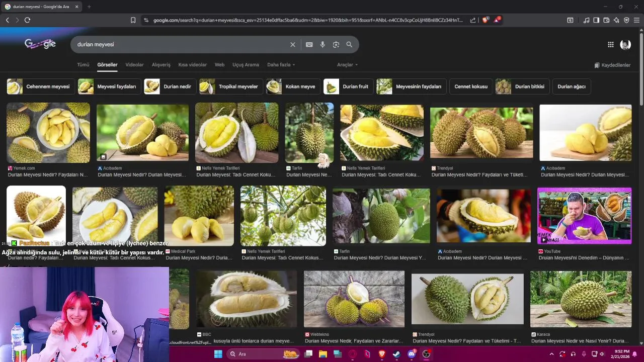Filter by 'Durian bitkisi' chip
Screen dimensions: 644x362
[x=522, y=86]
